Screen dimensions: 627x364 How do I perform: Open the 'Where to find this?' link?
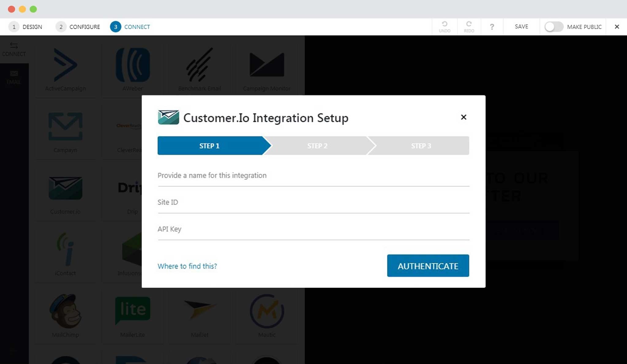[187, 266]
